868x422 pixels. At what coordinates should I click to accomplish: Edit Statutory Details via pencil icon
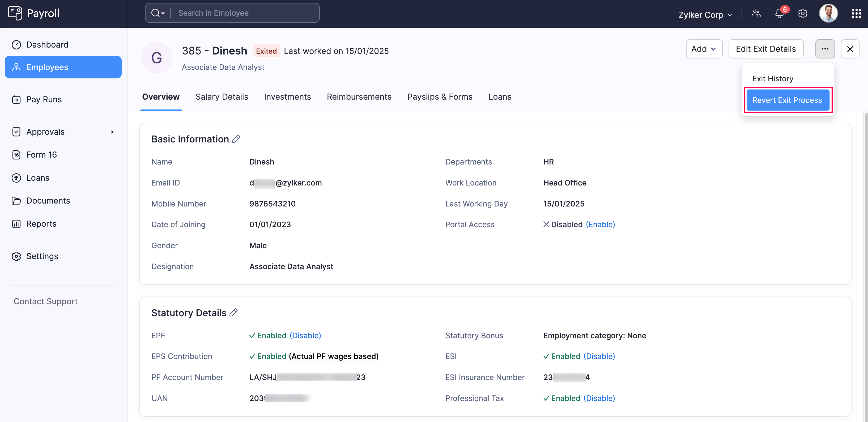233,313
